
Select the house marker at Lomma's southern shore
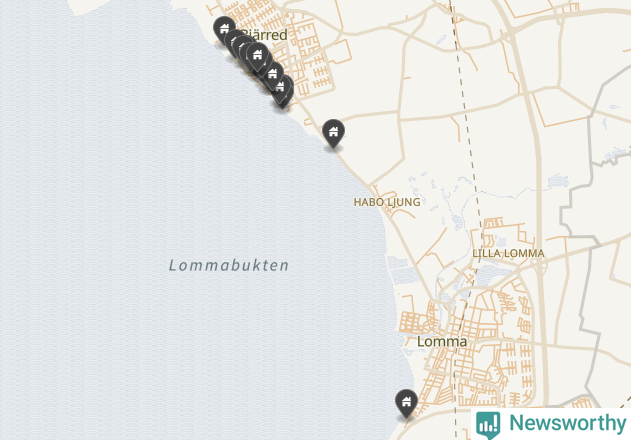pos(406,403)
